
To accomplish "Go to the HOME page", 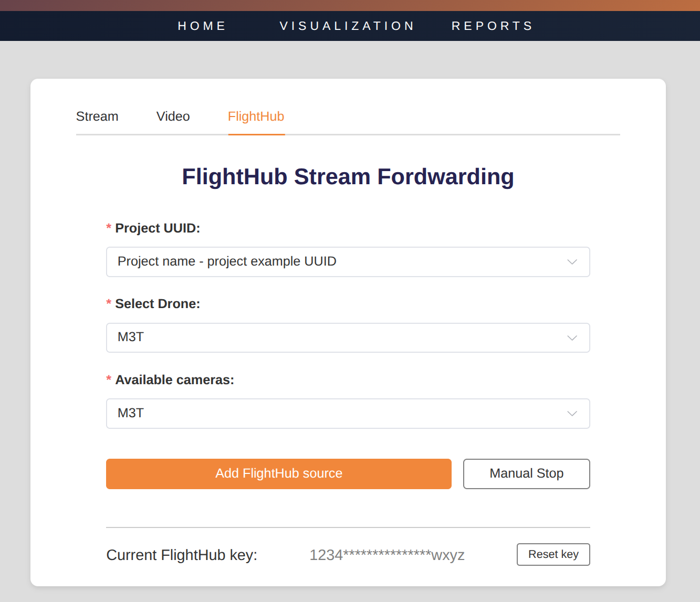I will pos(202,26).
